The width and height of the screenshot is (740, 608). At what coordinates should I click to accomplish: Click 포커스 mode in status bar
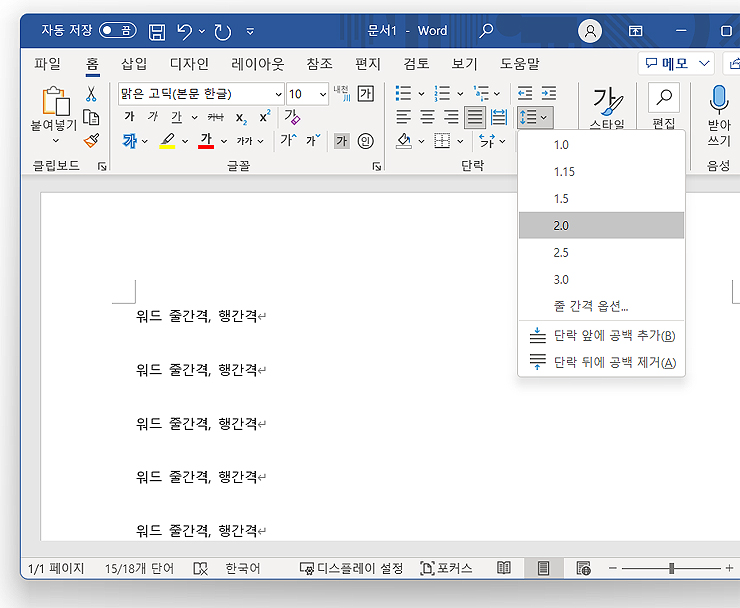click(446, 568)
